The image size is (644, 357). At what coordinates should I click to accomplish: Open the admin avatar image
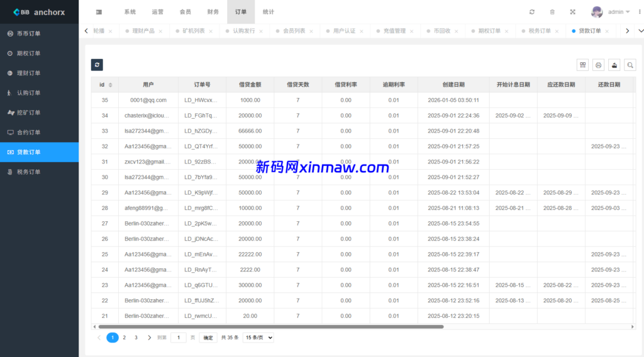pos(597,12)
